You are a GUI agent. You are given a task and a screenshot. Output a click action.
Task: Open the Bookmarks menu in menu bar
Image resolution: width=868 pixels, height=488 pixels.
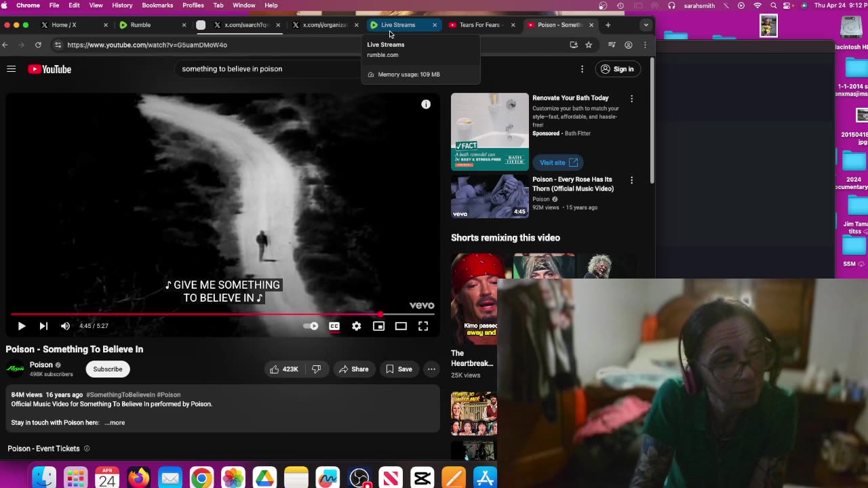pyautogui.click(x=157, y=5)
